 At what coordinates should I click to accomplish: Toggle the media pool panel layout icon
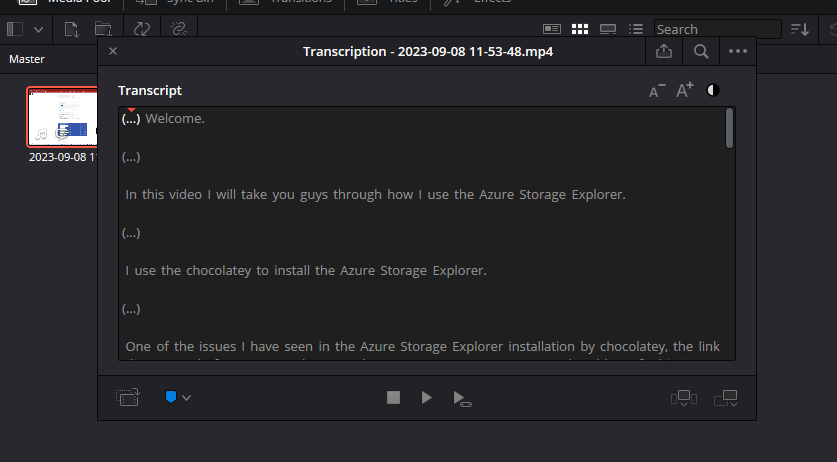coord(15,29)
